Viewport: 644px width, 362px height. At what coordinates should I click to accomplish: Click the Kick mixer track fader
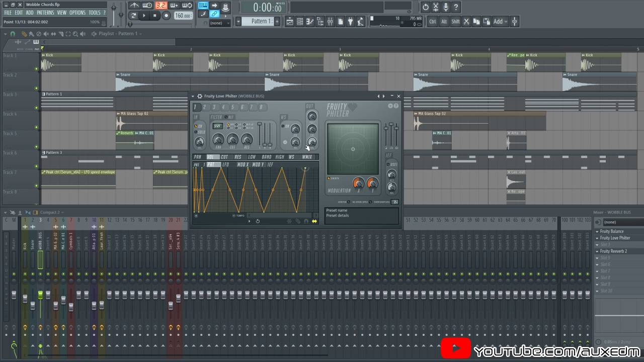coord(25,298)
